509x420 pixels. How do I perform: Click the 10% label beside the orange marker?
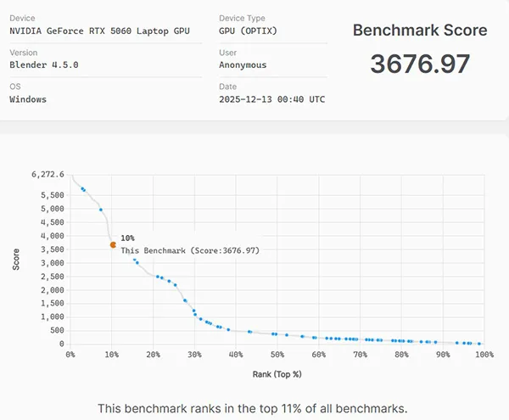pyautogui.click(x=127, y=238)
